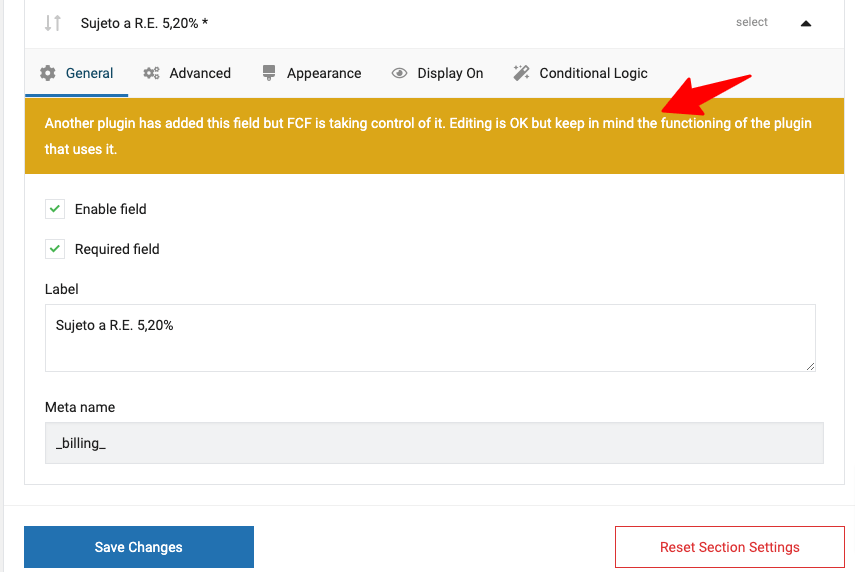The width and height of the screenshot is (855, 572).
Task: Uncheck the Enable field checkbox
Action: [55, 209]
